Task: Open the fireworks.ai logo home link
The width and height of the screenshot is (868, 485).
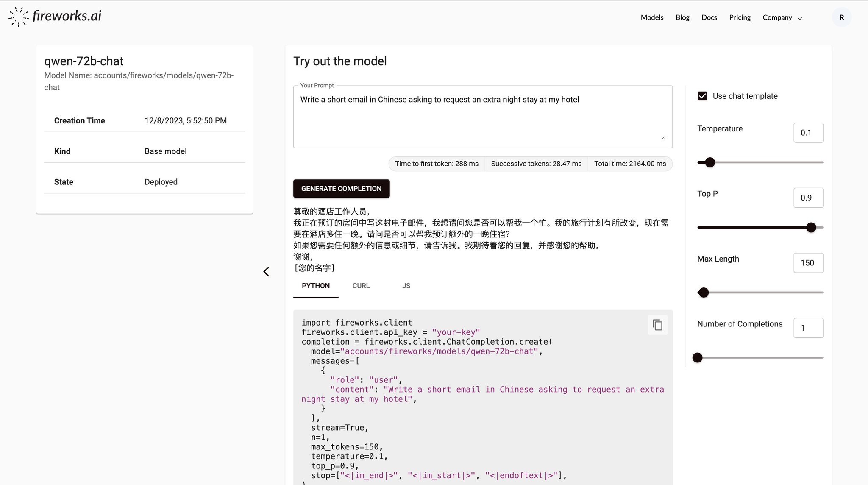Action: [x=55, y=17]
